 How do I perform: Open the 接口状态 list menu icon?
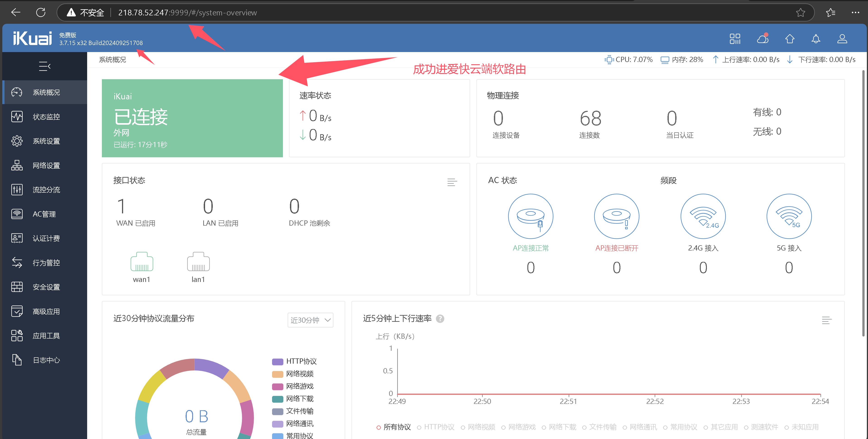(452, 182)
